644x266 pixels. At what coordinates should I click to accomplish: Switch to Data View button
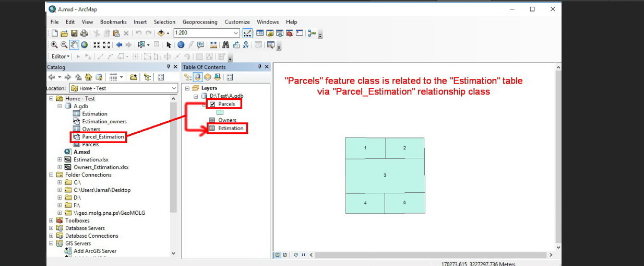278,255
